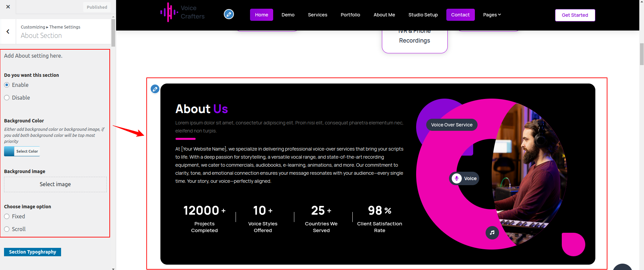The image size is (644, 270).
Task: Expand the Section Typography settings
Action: click(33, 252)
